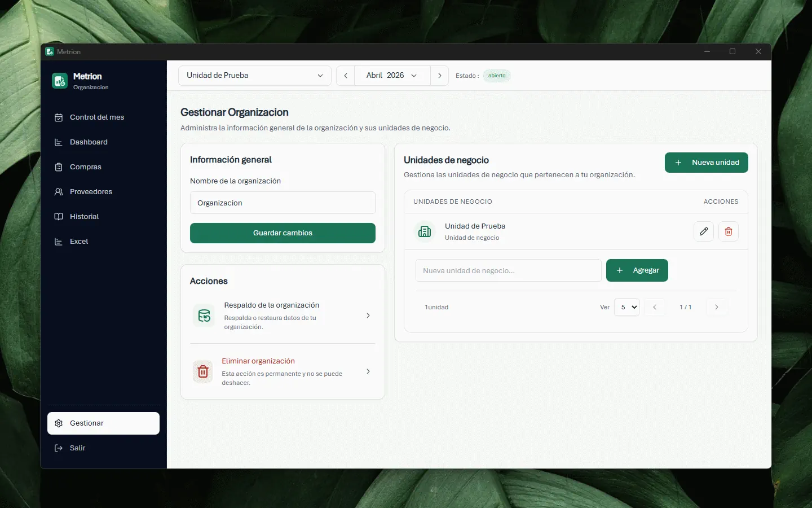812x508 pixels.
Task: Go to previous month arrow
Action: 346,76
